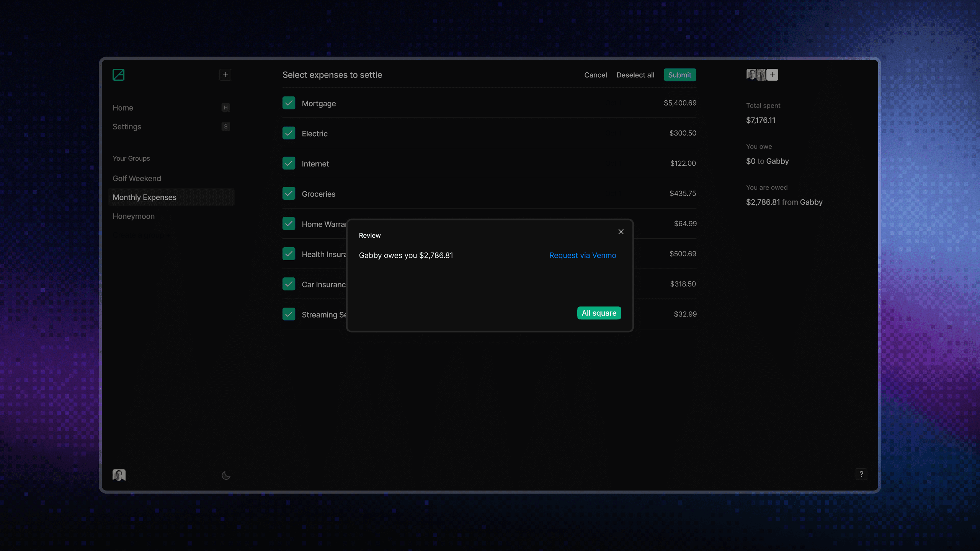Open the Home menu item

click(x=123, y=108)
